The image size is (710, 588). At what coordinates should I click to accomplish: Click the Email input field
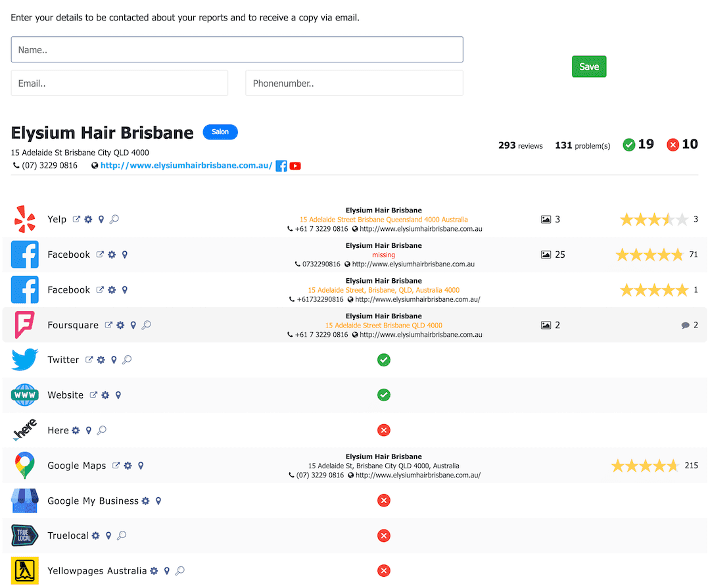point(120,83)
